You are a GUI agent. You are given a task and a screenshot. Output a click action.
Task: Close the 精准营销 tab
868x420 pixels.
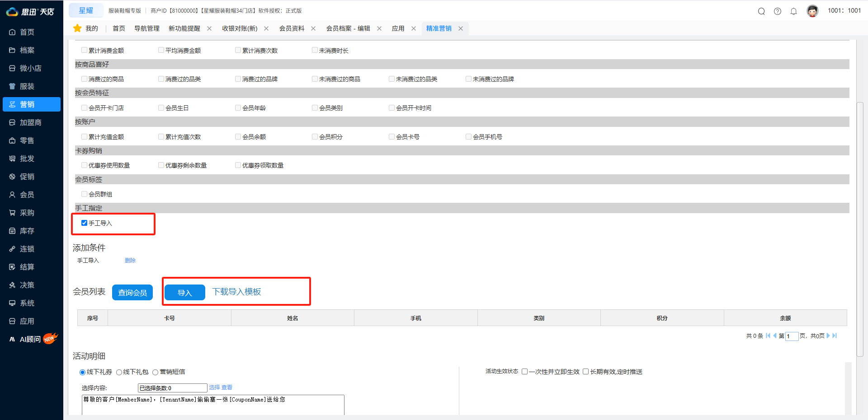[461, 28]
